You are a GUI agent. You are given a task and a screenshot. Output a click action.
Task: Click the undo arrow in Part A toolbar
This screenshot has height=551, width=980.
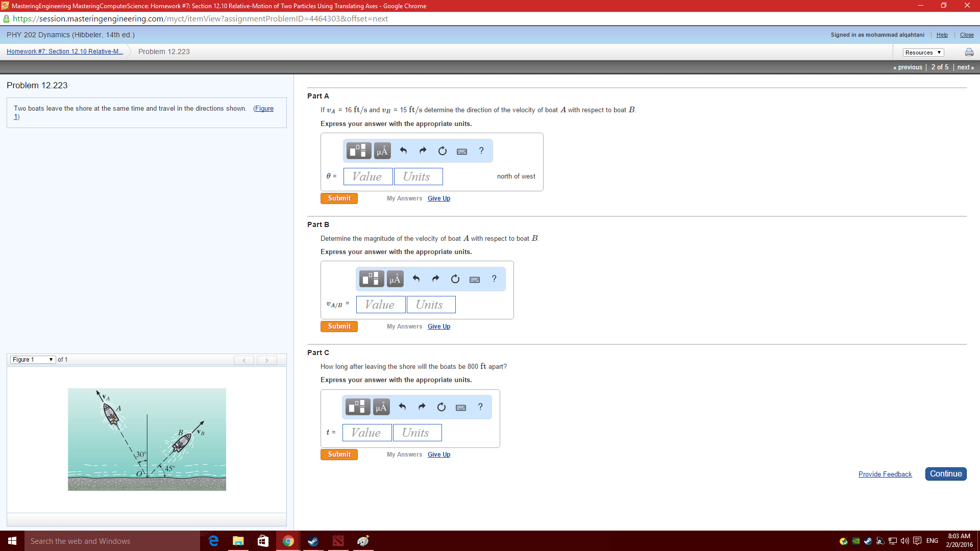coord(403,151)
